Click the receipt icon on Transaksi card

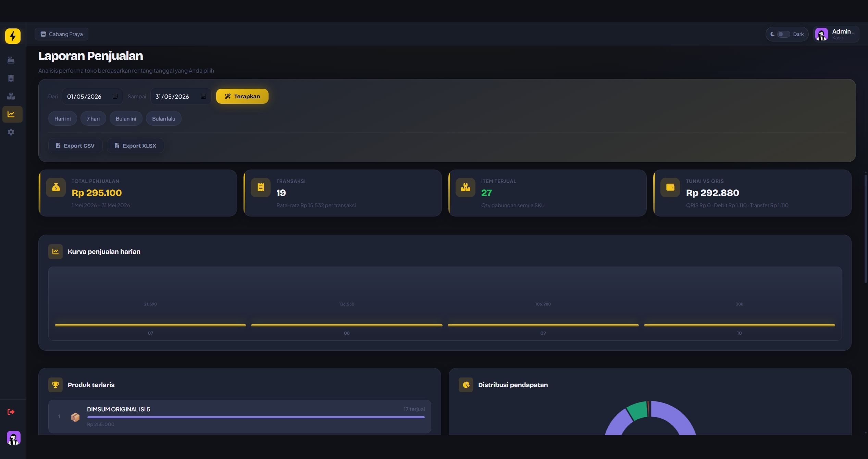[x=261, y=187]
